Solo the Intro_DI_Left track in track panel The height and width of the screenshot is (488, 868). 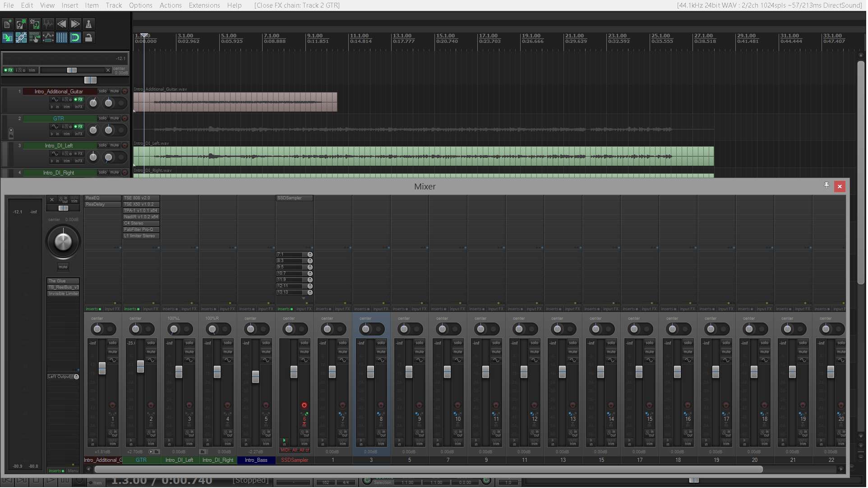coord(103,146)
